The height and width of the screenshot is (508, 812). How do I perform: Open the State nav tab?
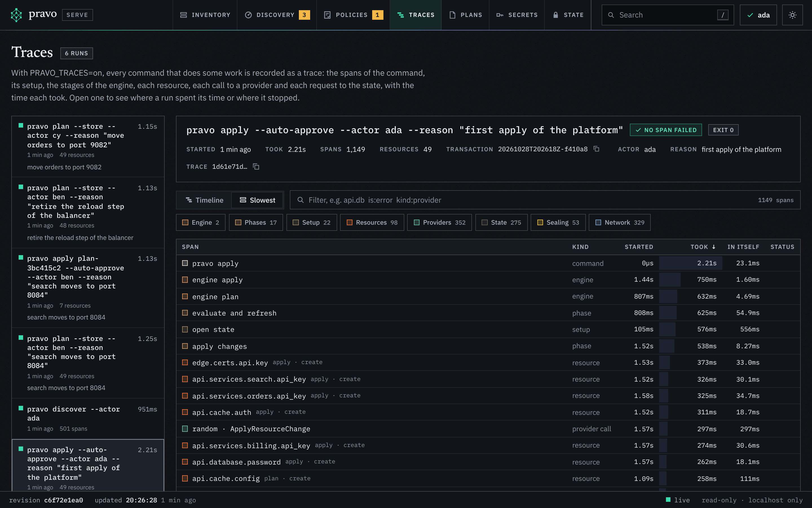coord(568,15)
